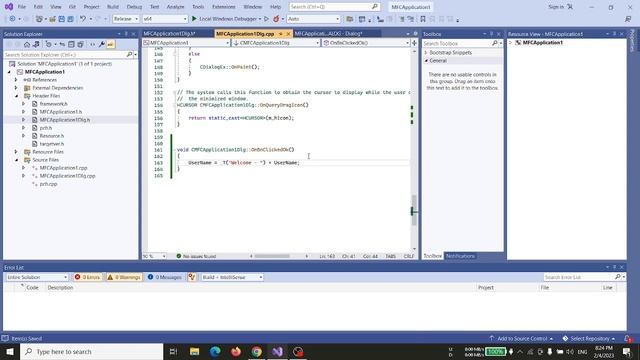Expand the Bootstrap Snippets toolbox group
640x360 pixels.
(x=426, y=53)
